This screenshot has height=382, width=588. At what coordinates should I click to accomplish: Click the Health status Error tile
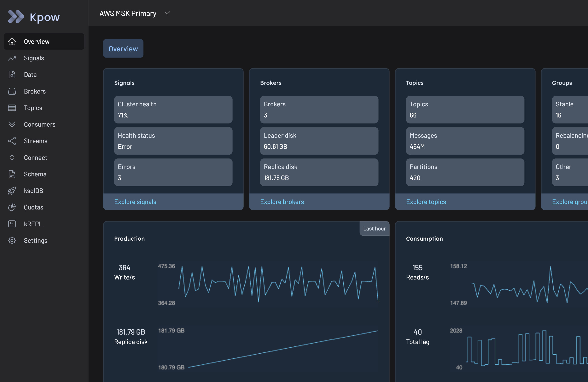point(173,141)
